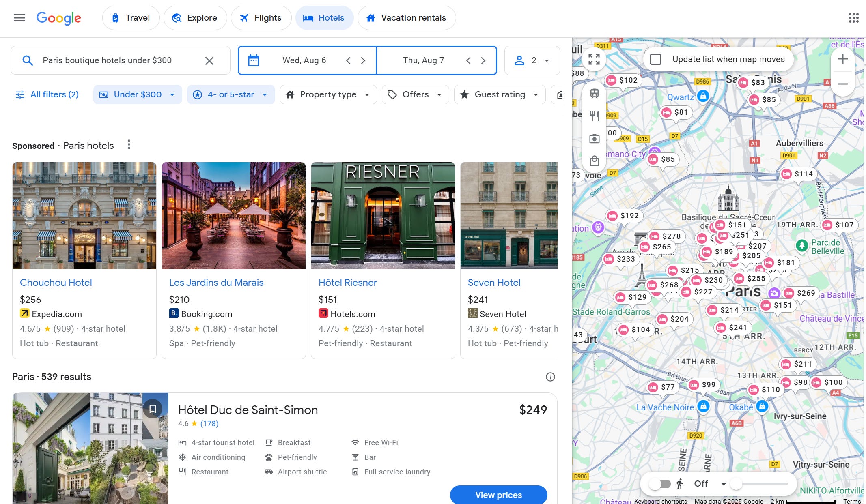The image size is (866, 504).
Task: Open the Google apps grid
Action: [853, 18]
